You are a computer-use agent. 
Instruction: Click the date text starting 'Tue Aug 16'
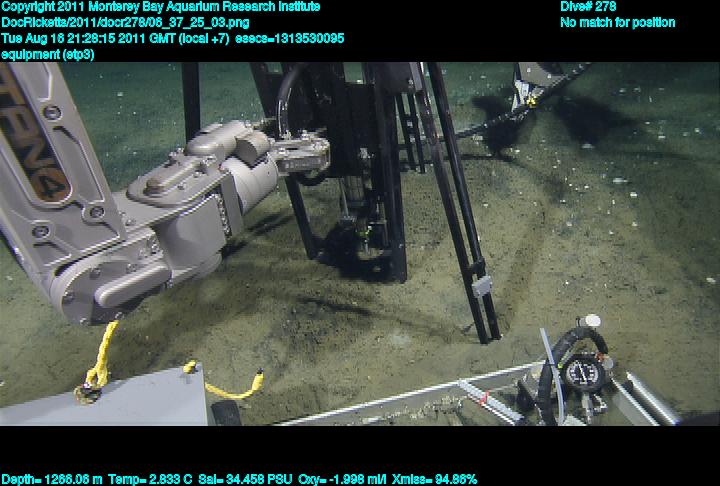point(115,39)
